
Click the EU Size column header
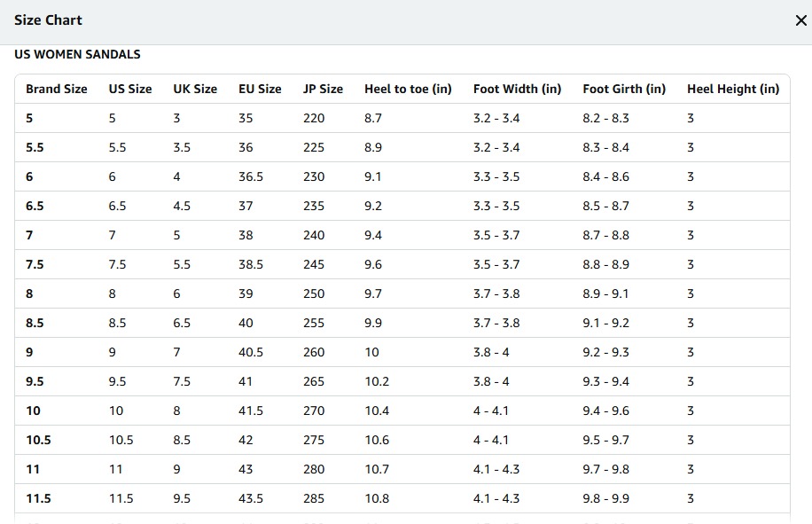260,89
